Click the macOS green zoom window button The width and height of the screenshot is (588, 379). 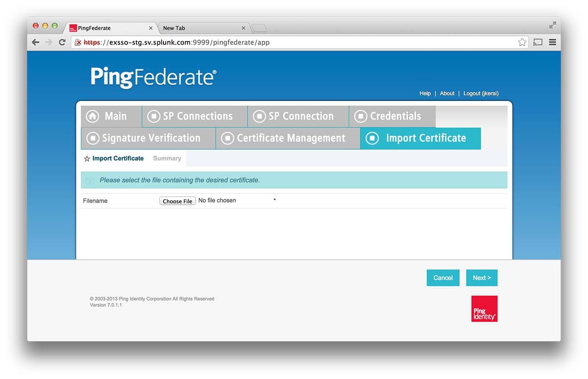click(55, 25)
